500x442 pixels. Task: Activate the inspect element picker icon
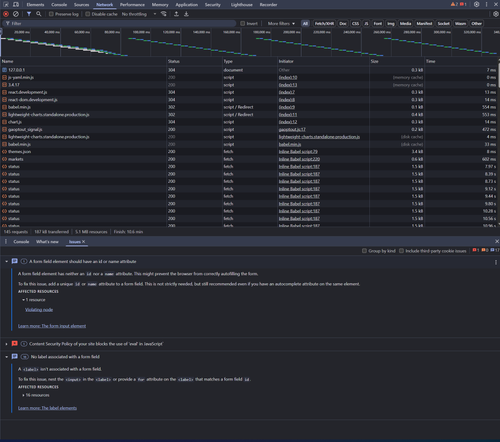click(6, 4)
